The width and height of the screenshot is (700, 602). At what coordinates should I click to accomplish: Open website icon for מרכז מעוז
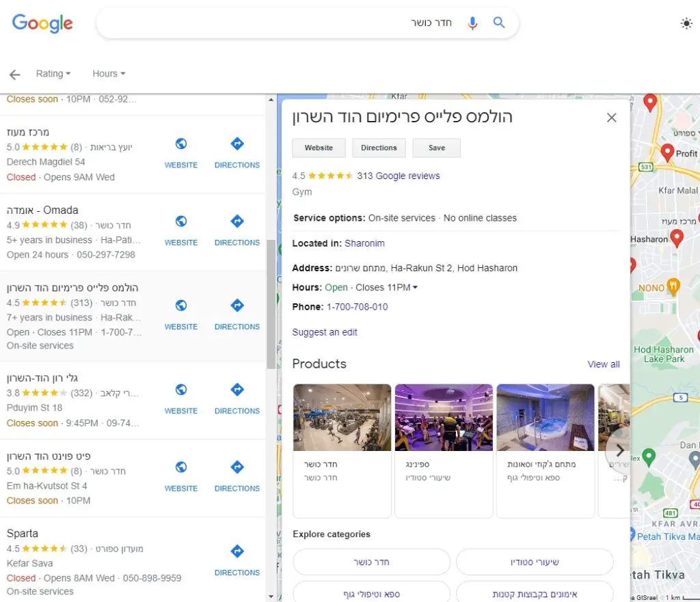180,143
